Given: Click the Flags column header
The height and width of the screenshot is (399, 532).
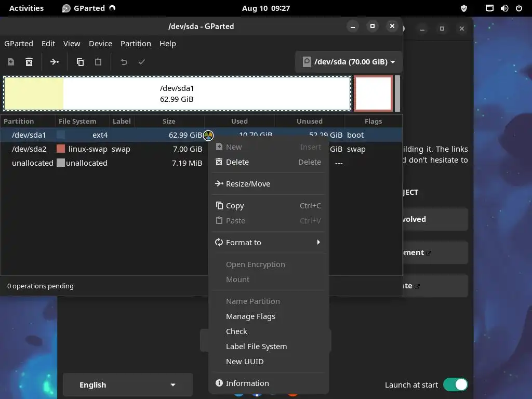Looking at the screenshot, I should [x=373, y=121].
